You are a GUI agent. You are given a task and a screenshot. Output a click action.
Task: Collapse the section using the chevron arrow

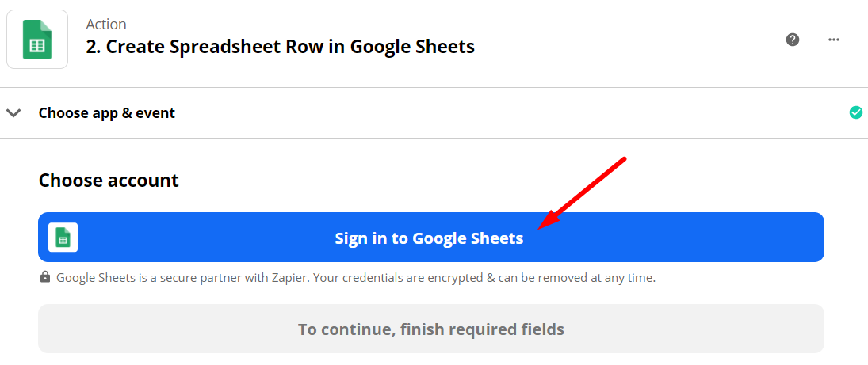pyautogui.click(x=13, y=112)
